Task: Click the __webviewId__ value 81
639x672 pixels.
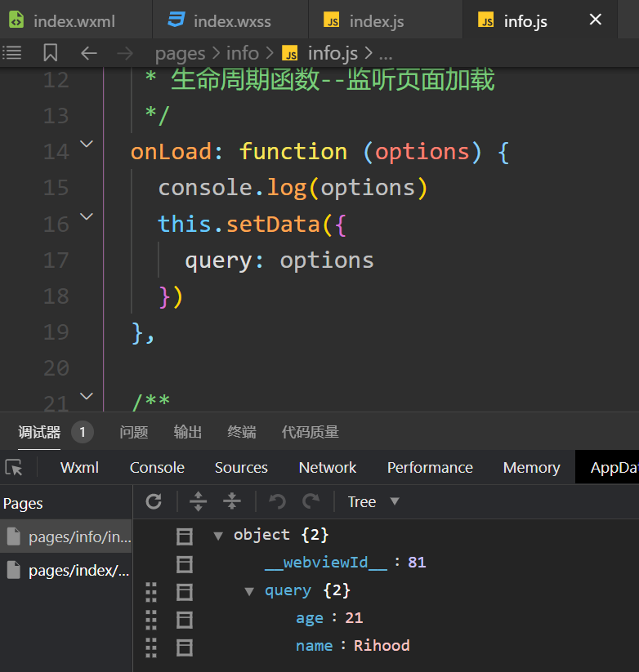Action: 417,562
